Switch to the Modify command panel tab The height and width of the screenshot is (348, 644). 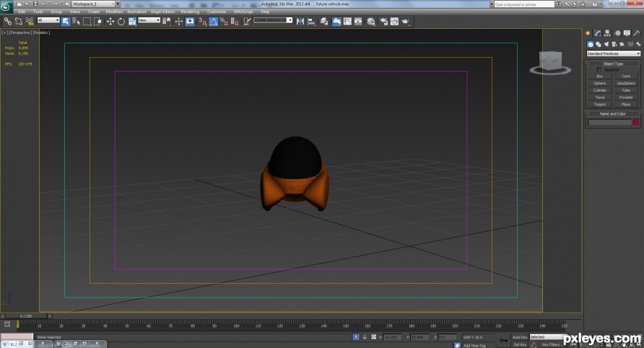point(598,33)
